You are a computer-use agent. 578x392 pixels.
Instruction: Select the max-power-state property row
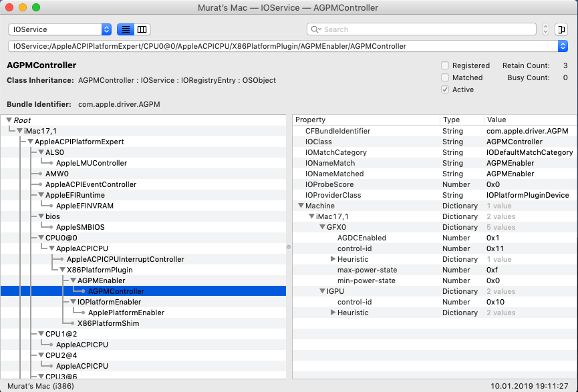click(x=434, y=270)
